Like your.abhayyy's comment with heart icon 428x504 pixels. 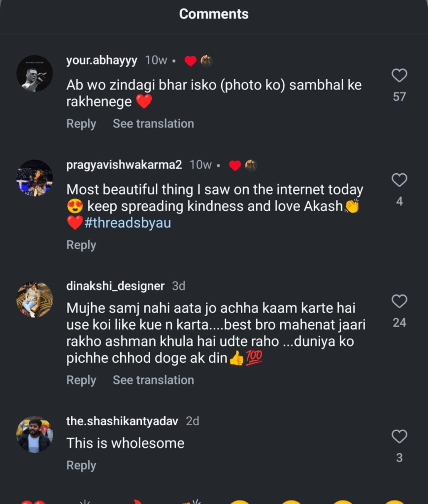(x=399, y=75)
